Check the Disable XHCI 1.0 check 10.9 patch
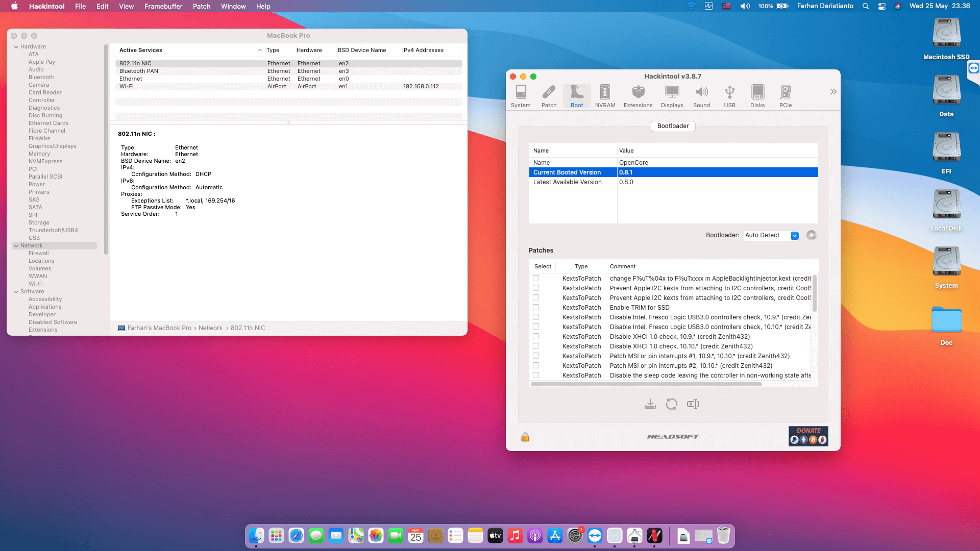This screenshot has width=980, height=551. (x=535, y=336)
